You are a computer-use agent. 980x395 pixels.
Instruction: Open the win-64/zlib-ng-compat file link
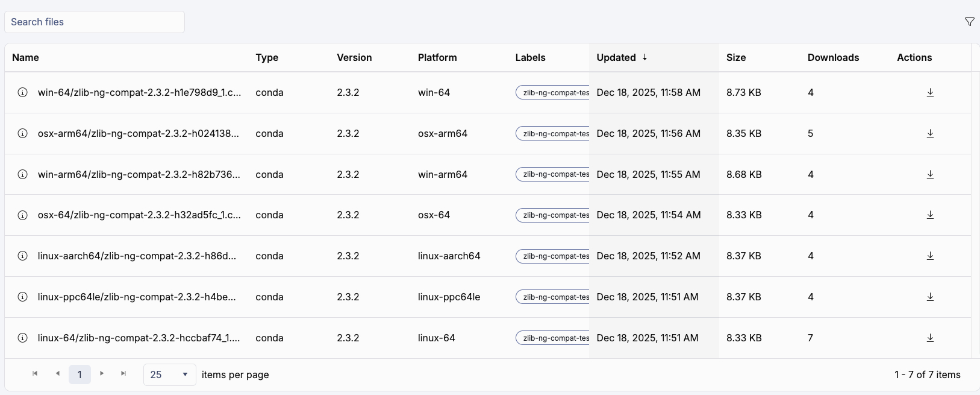[x=139, y=92]
